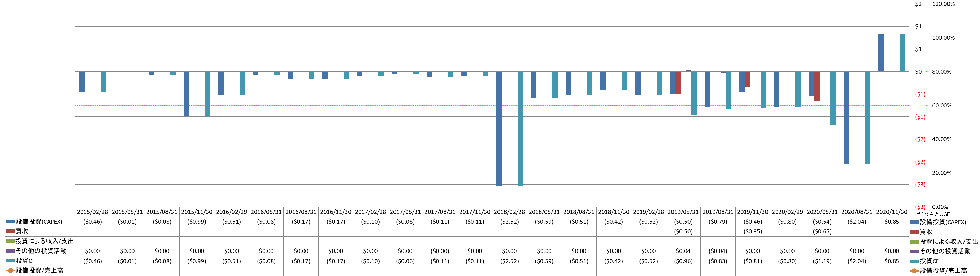The width and height of the screenshot is (980, 276).
Task: Click the positive blue CAPEX bar for 2020/11/30
Action: click(881, 52)
